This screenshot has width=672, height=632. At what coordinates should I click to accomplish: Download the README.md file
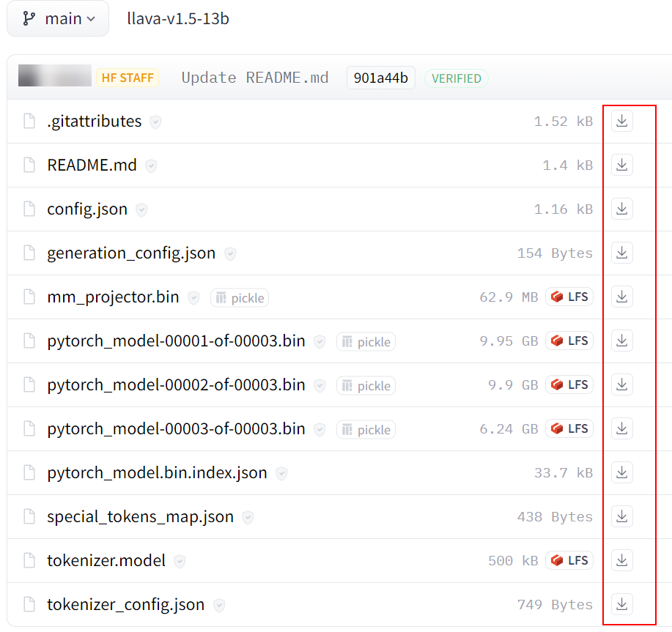pyautogui.click(x=622, y=165)
